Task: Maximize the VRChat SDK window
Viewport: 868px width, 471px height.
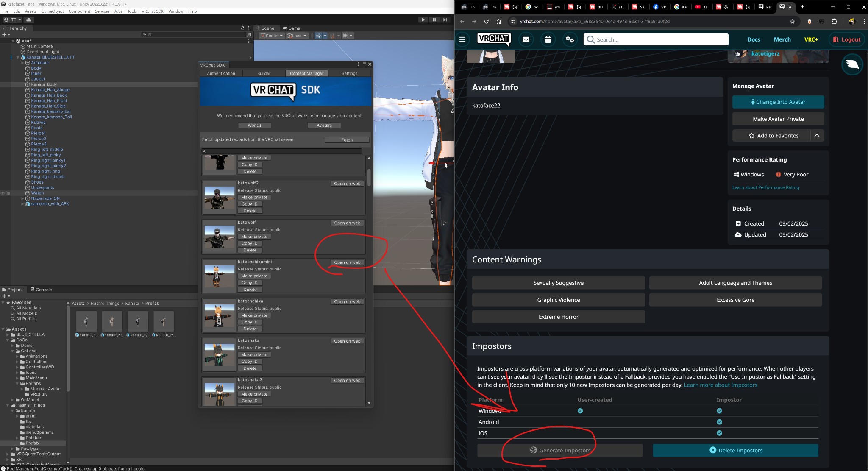Action: coord(364,64)
